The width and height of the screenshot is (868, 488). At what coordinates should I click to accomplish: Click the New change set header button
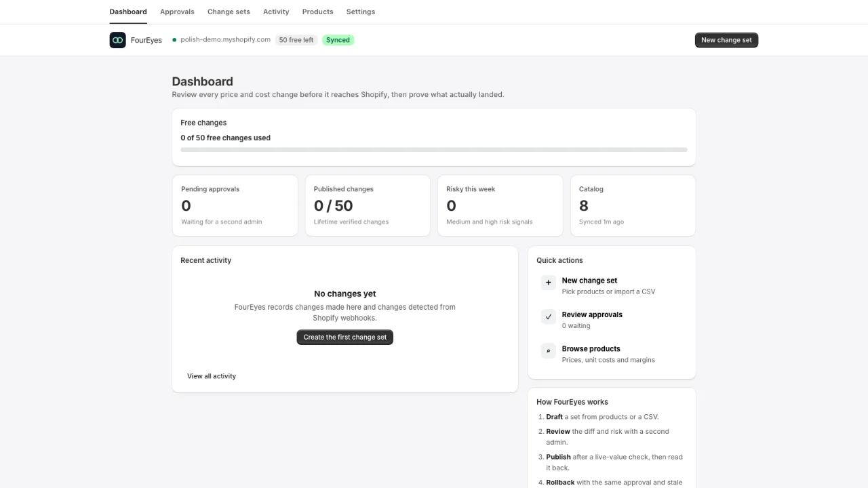[726, 40]
